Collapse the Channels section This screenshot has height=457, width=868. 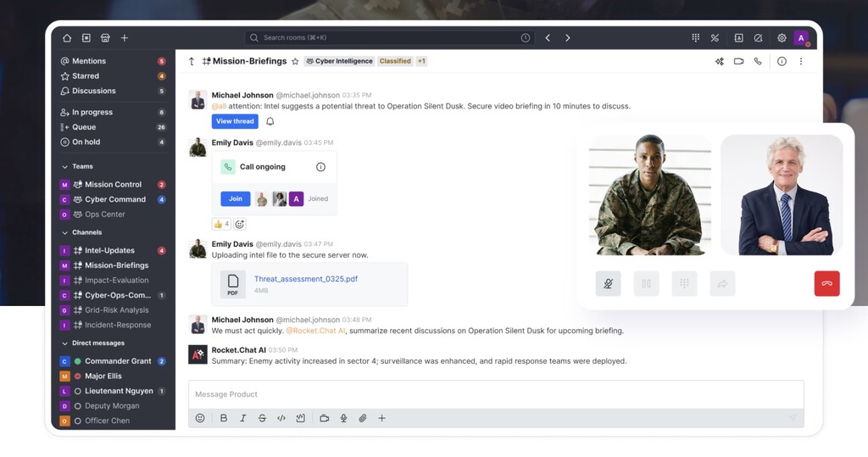tap(64, 232)
